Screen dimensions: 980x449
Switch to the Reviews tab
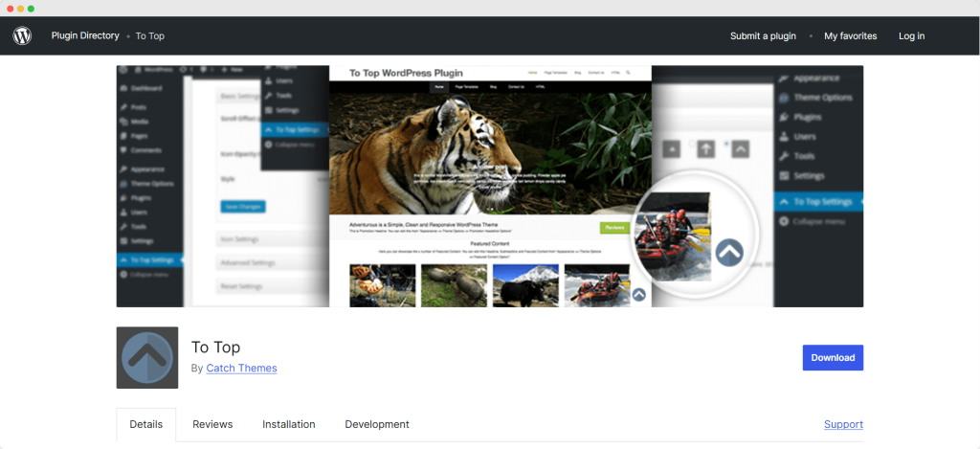click(x=212, y=425)
